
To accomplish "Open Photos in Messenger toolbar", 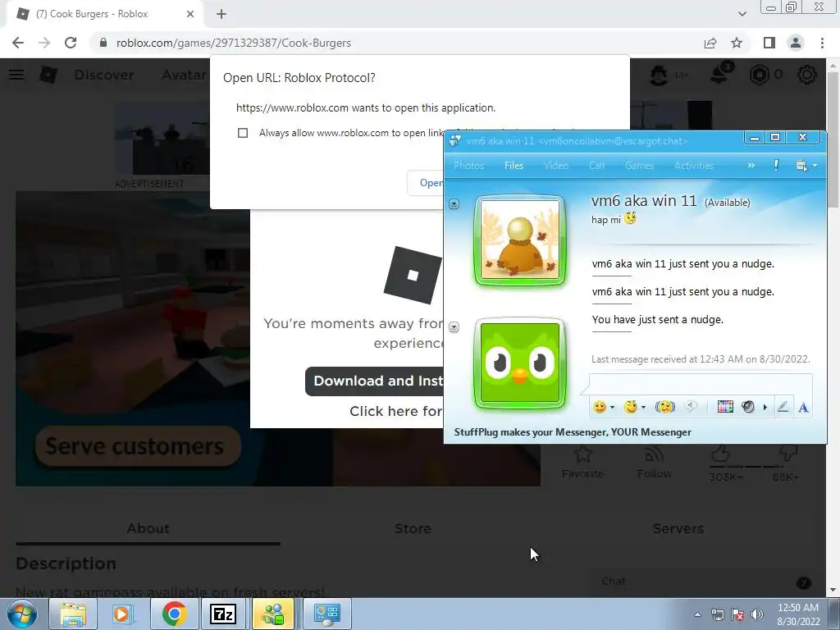I will [468, 166].
